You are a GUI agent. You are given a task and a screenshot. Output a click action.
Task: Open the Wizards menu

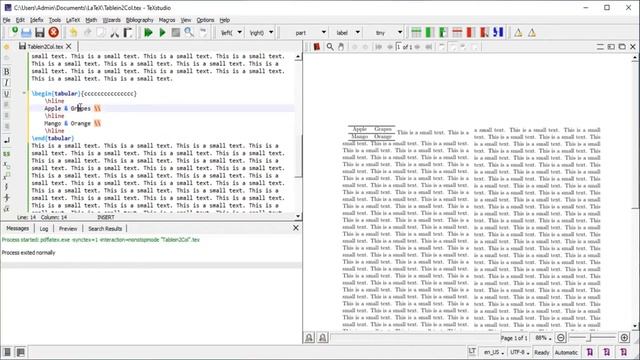coord(111,20)
